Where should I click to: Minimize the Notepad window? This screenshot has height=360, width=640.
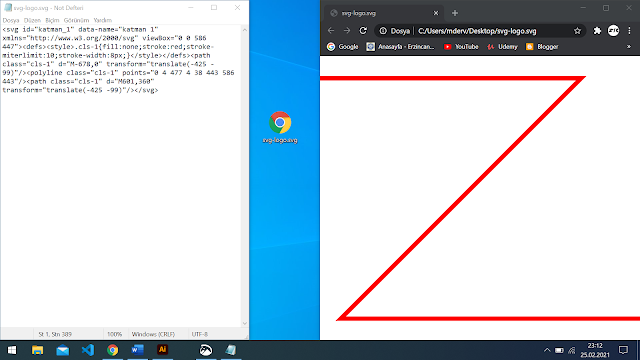(191, 8)
